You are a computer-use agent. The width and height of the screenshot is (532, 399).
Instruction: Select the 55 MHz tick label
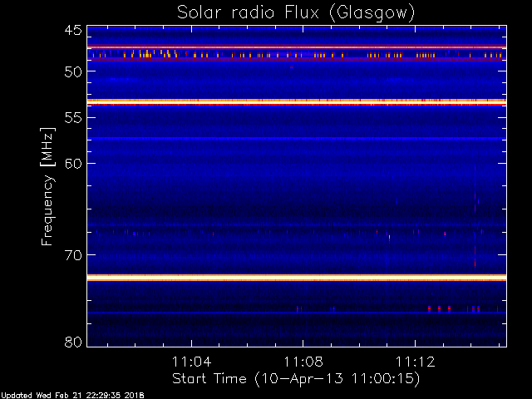[73, 118]
